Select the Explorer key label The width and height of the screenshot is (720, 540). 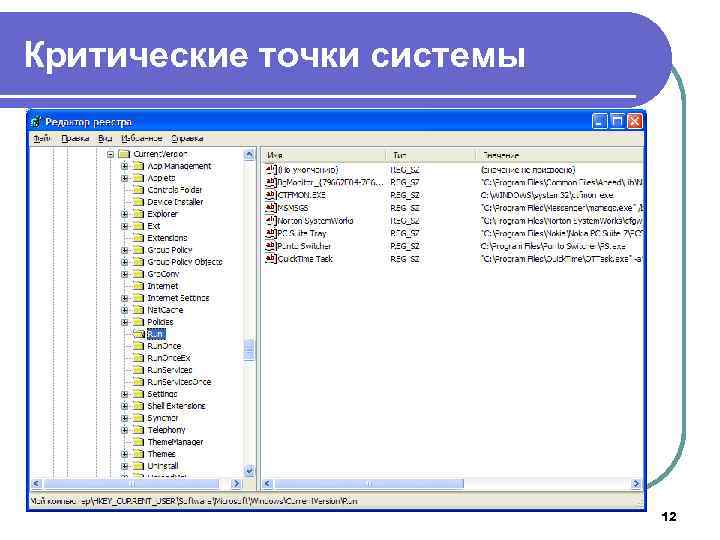pos(162,214)
